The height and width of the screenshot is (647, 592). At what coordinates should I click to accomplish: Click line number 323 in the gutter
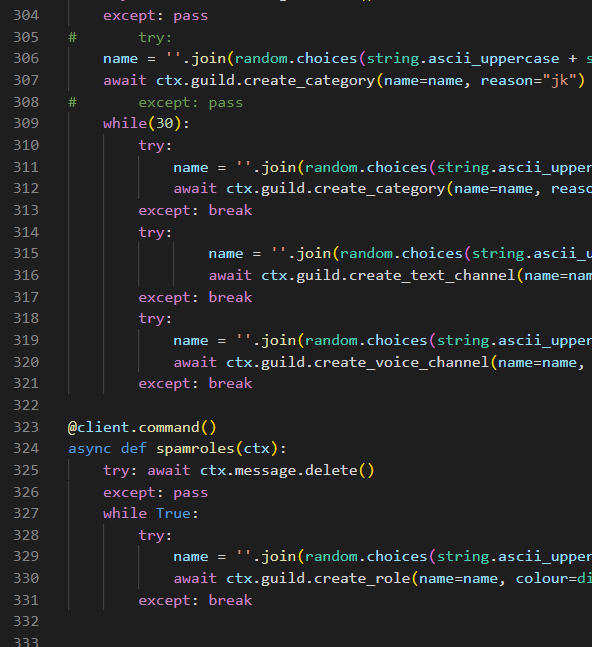(26, 427)
